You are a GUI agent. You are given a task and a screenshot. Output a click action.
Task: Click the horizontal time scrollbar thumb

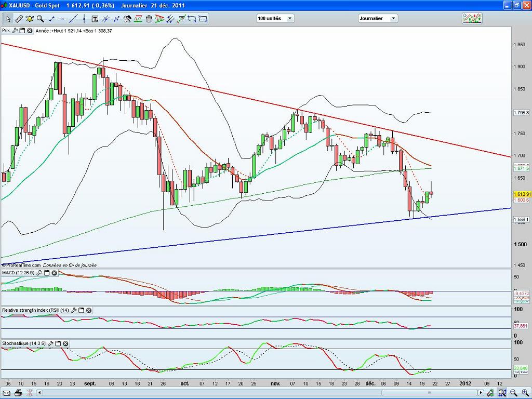click(x=429, y=393)
